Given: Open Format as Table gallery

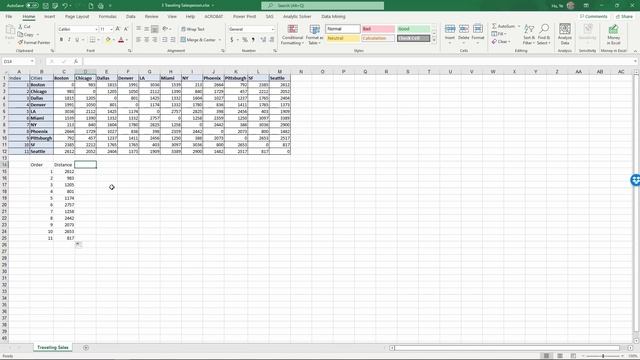Looking at the screenshot, I should [x=315, y=35].
